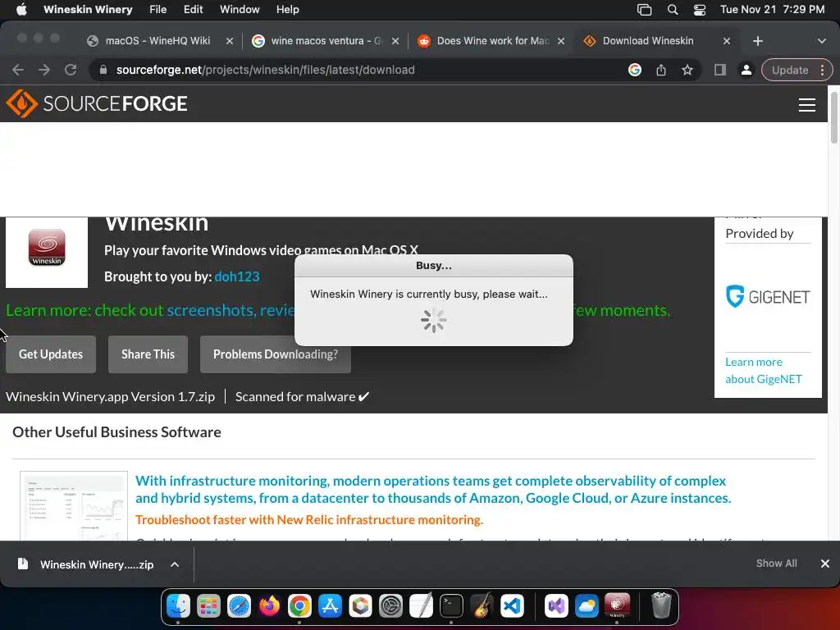Open the Chrome profile menu
Viewport: 840px width, 630px height.
pos(746,70)
